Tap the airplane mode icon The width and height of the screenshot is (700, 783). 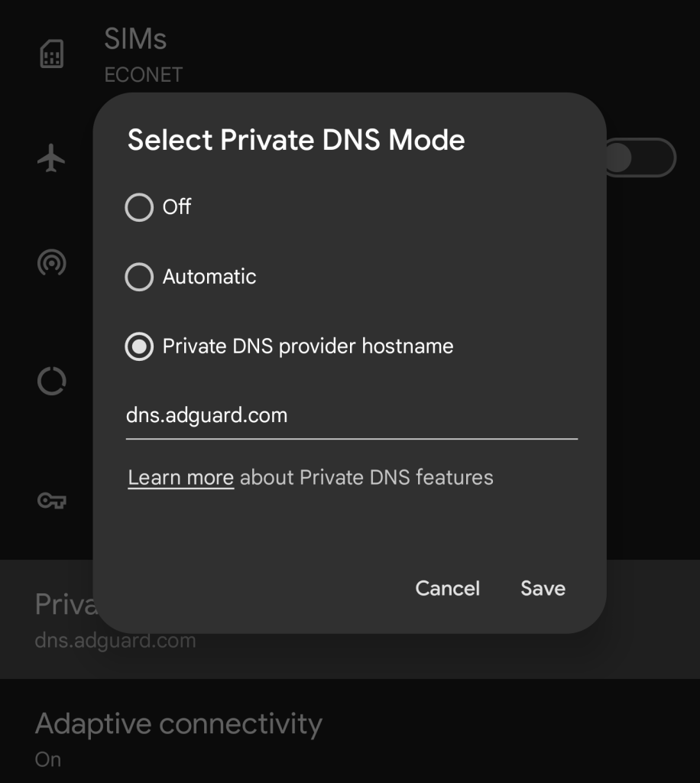[x=52, y=159]
